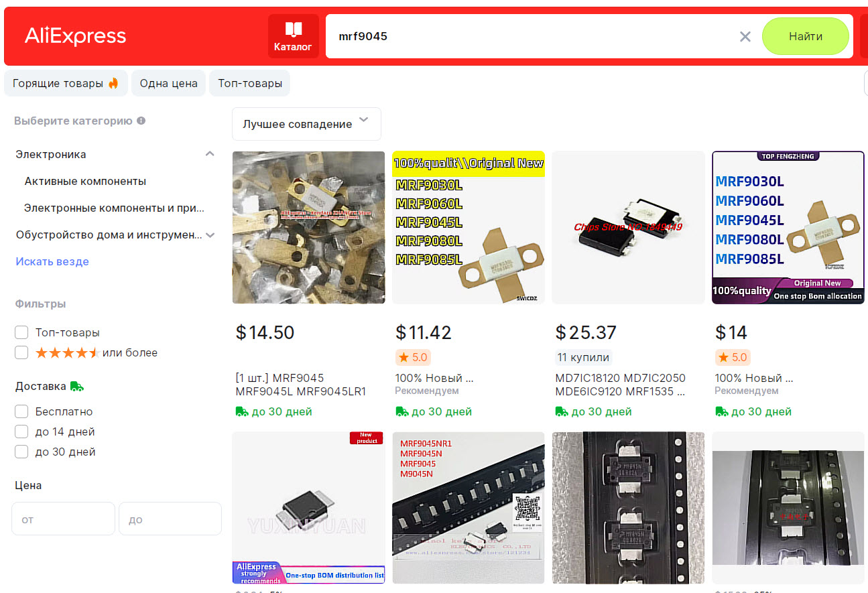
Task: Click the truck icon under the $14.50 product
Action: (242, 411)
